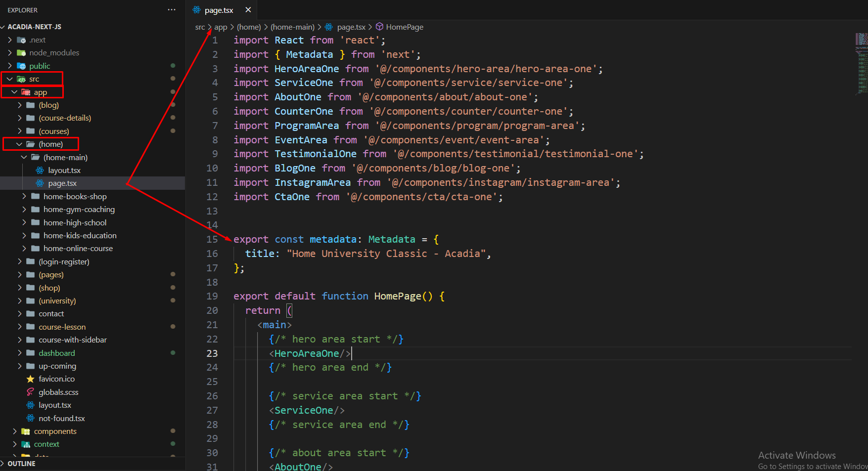
Task: Close the page.tsx editor tab
Action: (x=248, y=10)
